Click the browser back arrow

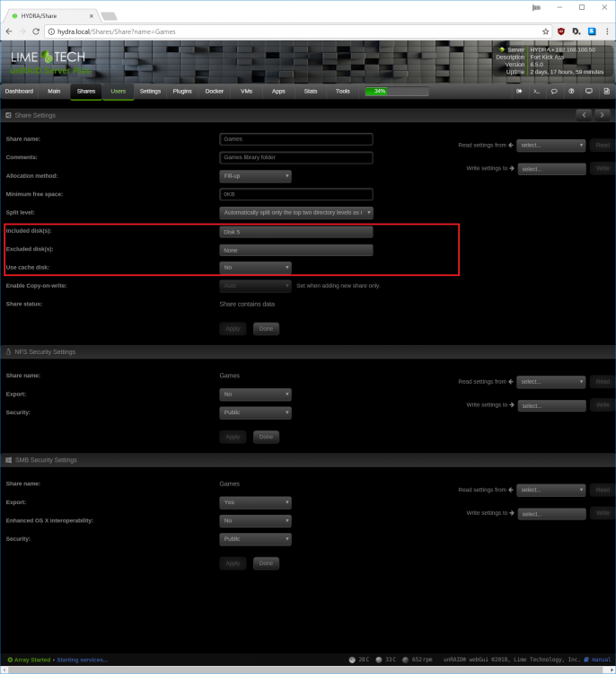point(9,31)
